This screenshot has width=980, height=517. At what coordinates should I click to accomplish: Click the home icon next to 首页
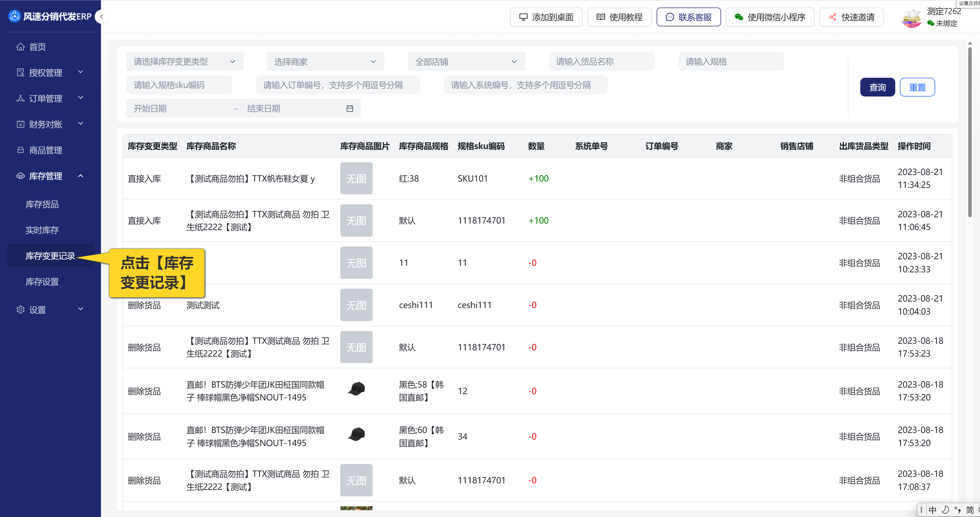21,47
